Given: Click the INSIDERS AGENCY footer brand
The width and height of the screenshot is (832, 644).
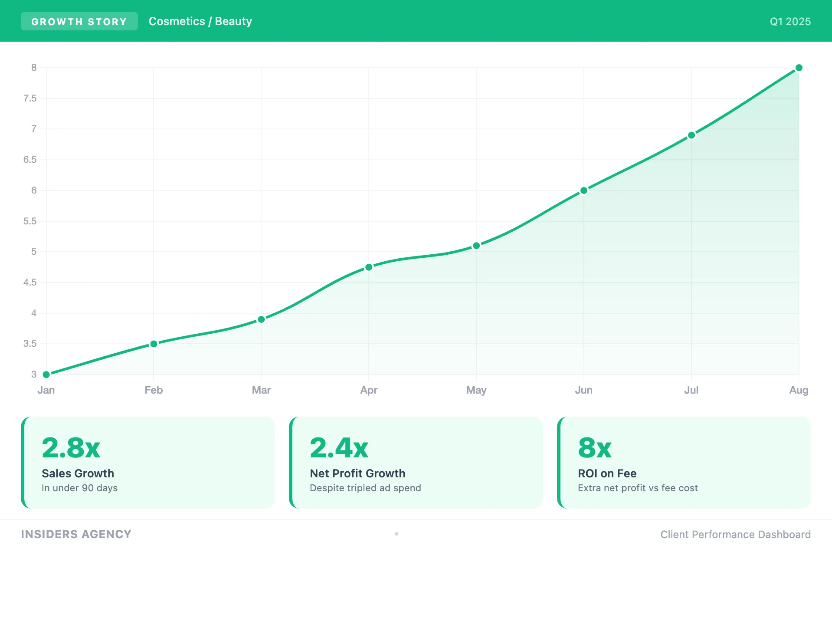Looking at the screenshot, I should [x=76, y=534].
